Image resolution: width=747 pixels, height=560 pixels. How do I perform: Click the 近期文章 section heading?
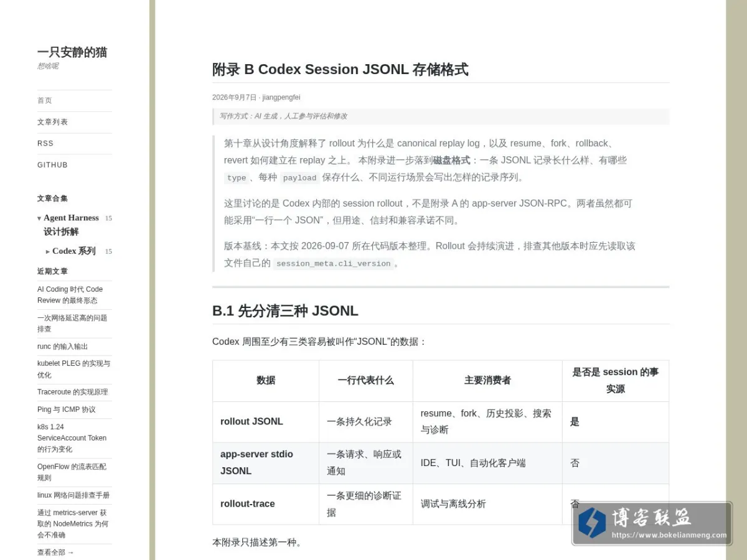pos(52,271)
